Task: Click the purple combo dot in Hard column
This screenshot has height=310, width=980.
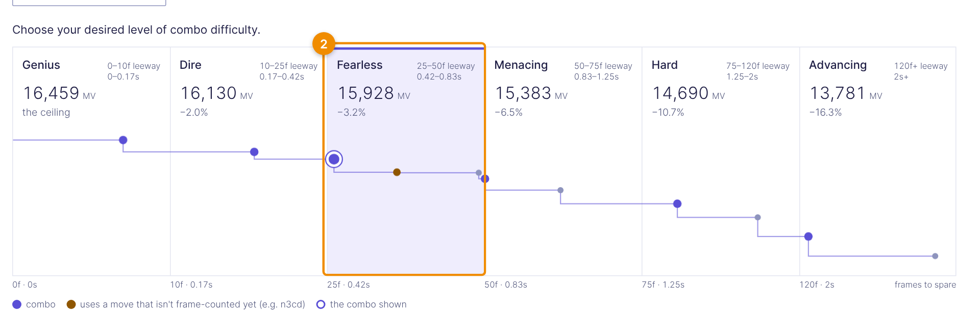Action: click(677, 204)
